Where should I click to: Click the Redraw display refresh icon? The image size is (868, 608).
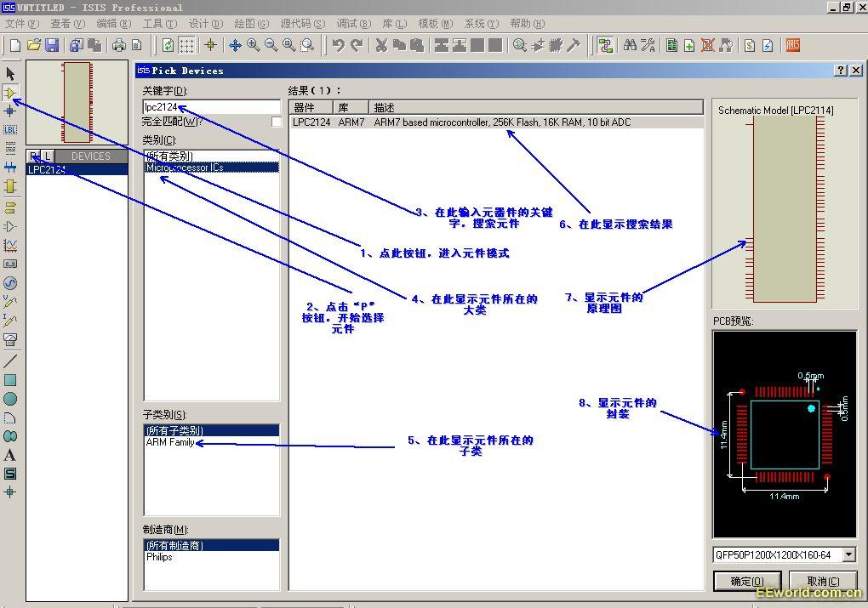click(168, 45)
